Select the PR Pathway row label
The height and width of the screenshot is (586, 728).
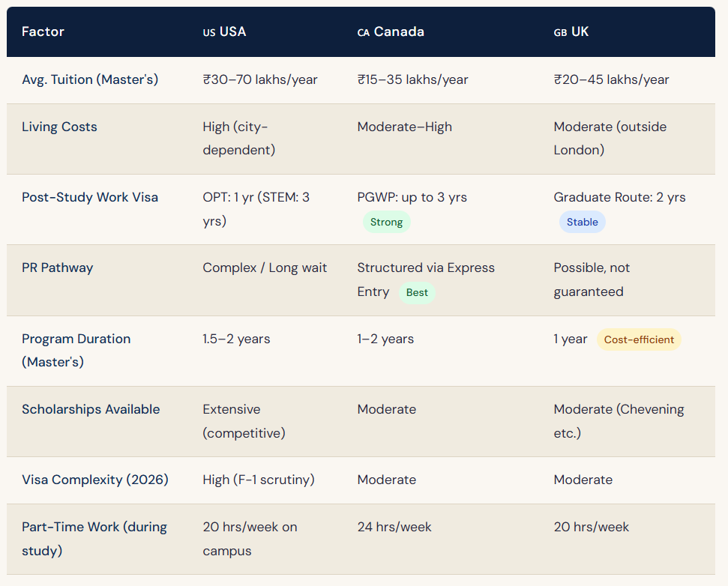coord(58,268)
